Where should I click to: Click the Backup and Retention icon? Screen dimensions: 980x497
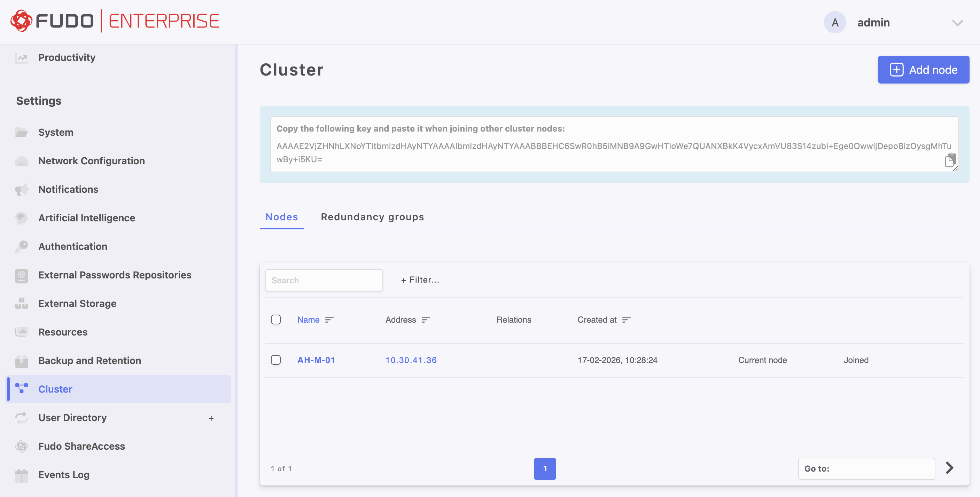[21, 361]
